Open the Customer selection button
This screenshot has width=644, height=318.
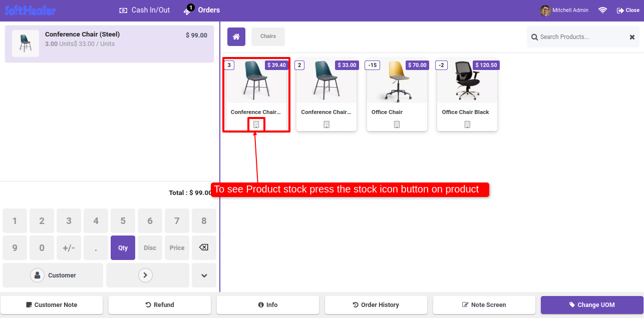[53, 275]
